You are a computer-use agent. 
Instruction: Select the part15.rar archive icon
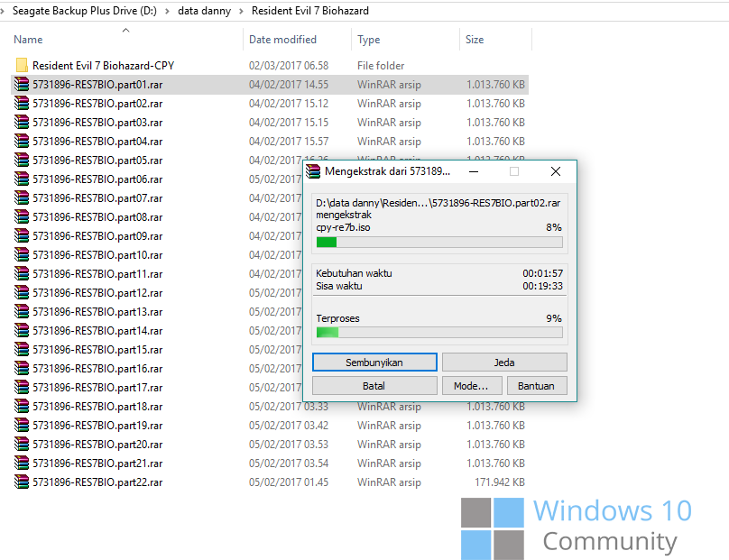pos(22,350)
